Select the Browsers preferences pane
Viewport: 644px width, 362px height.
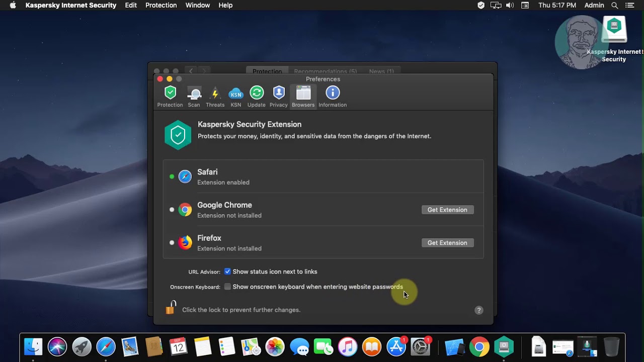pos(303,97)
